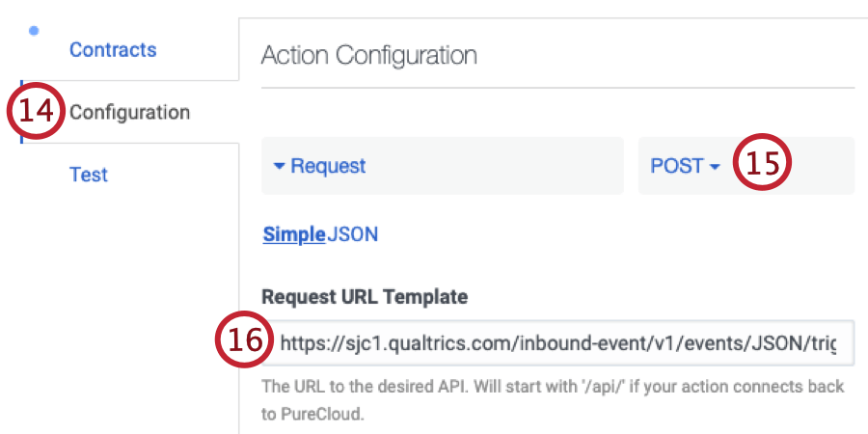Click the triangle arrow beside Request

[x=279, y=167]
